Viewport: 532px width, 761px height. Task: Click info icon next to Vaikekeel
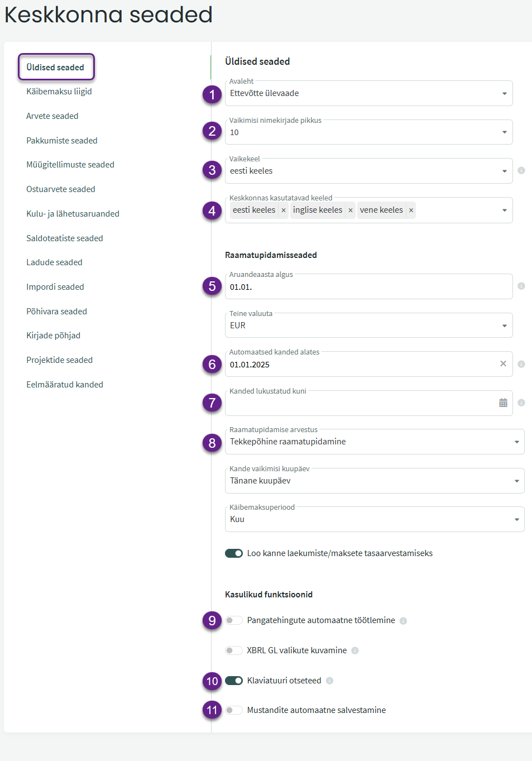click(521, 170)
